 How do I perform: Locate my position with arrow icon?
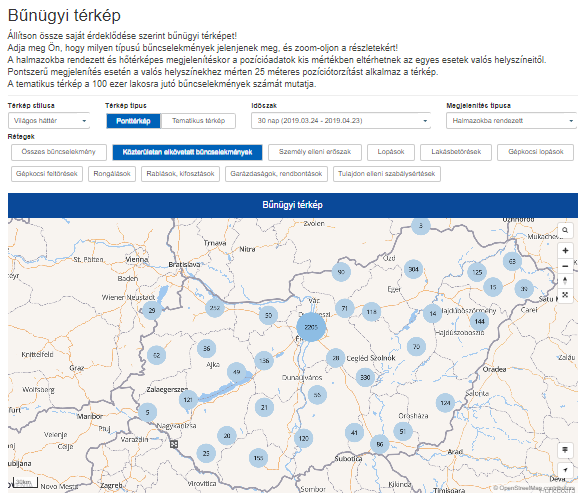(x=565, y=470)
